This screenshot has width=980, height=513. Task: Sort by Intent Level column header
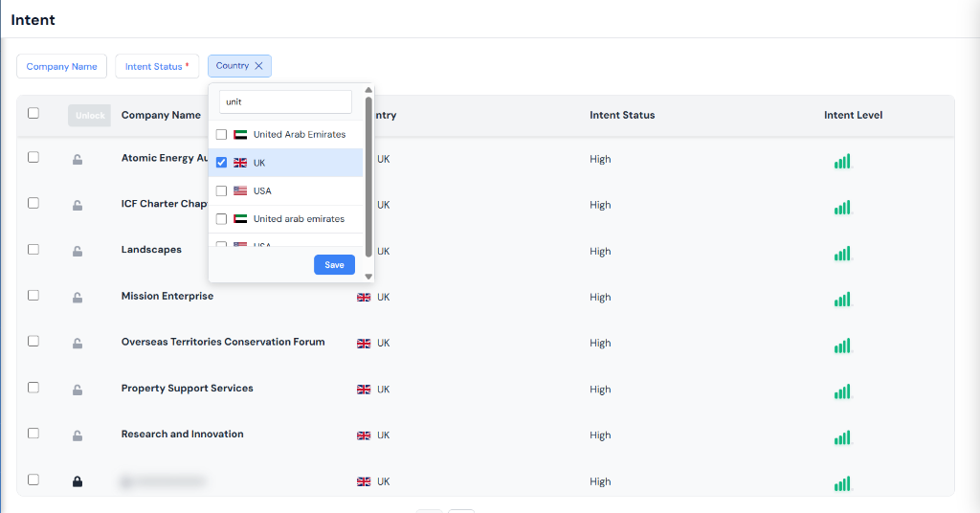click(853, 115)
